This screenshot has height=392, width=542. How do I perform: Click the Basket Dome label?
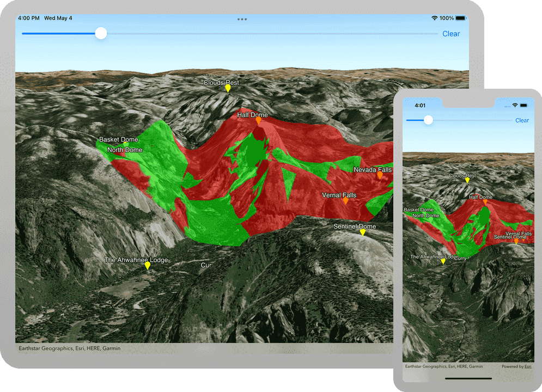118,139
